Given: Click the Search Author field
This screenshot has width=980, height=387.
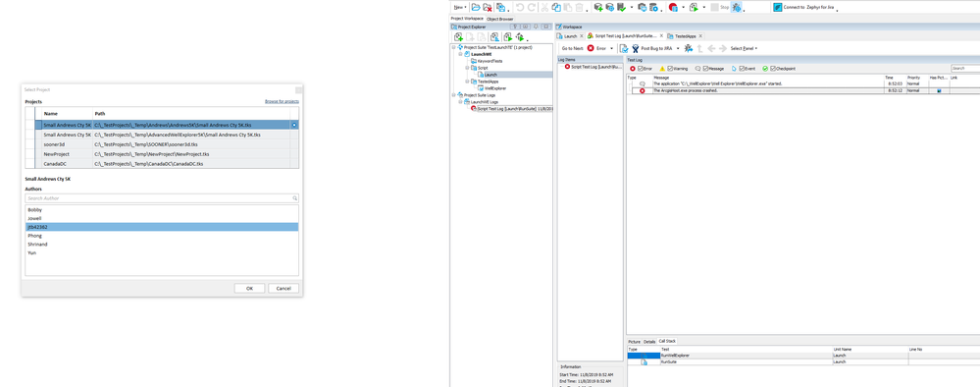Looking at the screenshot, I should coord(162,197).
